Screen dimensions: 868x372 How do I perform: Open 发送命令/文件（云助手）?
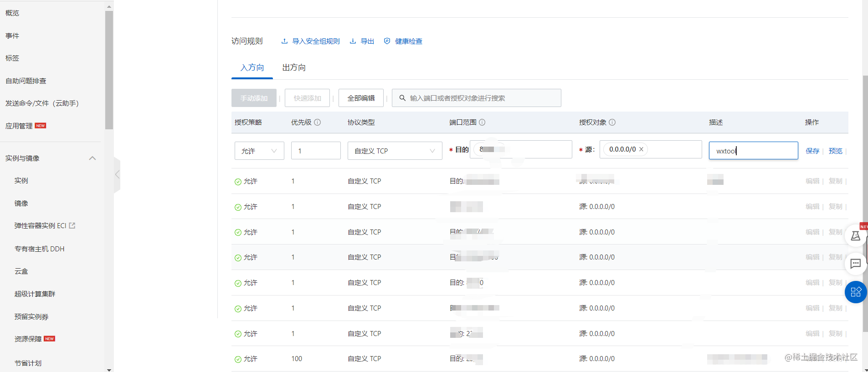[42, 103]
